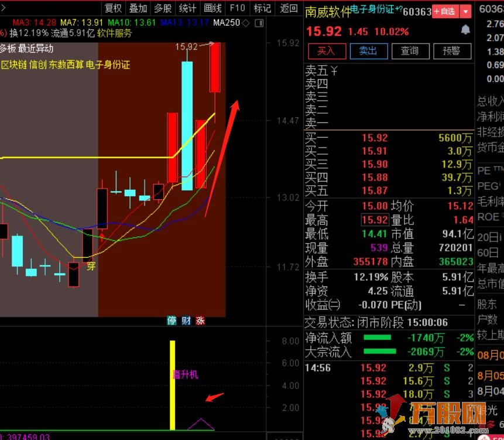Select 买二 bid row at 15.91
The height and width of the screenshot is (440, 504).
click(389, 151)
